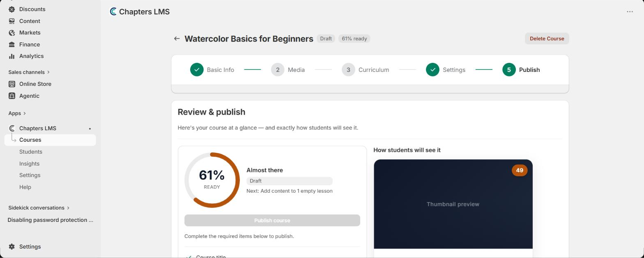
Task: Open Help page in Chapters LMS
Action: tap(25, 187)
